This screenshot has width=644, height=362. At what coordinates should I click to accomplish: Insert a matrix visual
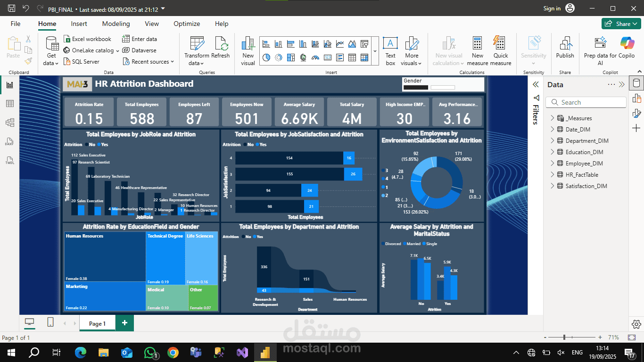364,58
